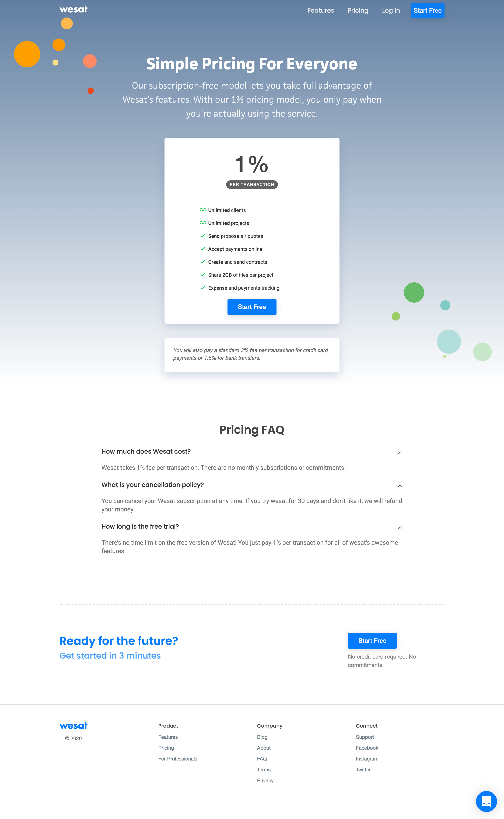This screenshot has height=819, width=504.
Task: Click the Log In link in navigation
Action: (x=391, y=11)
